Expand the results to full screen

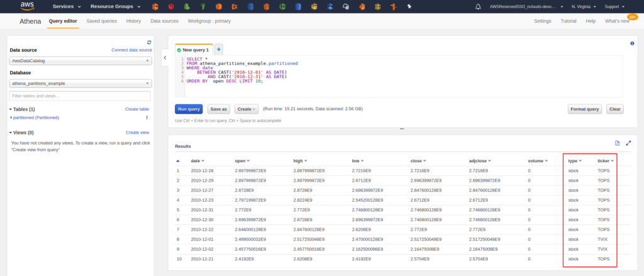click(x=628, y=143)
